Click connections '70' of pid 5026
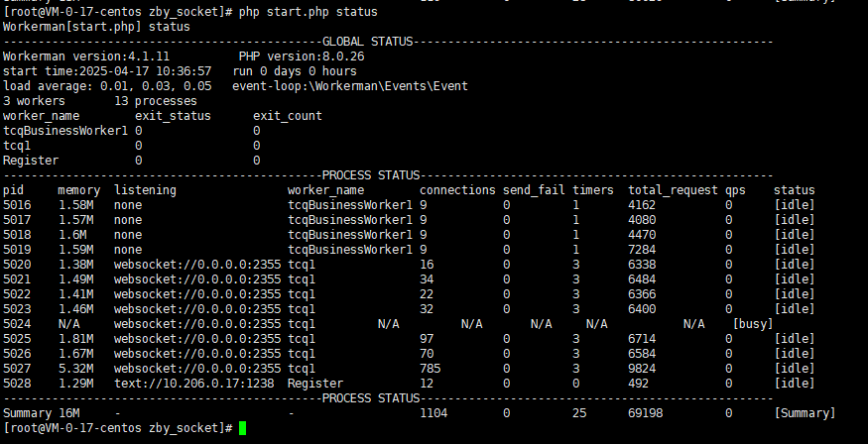The height and width of the screenshot is (444, 868). point(427,354)
